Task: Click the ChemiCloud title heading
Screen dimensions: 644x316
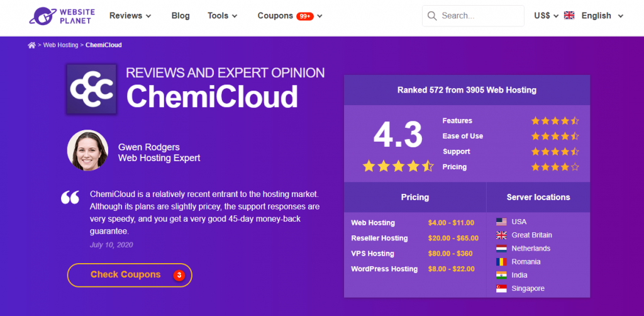Action: tap(212, 97)
